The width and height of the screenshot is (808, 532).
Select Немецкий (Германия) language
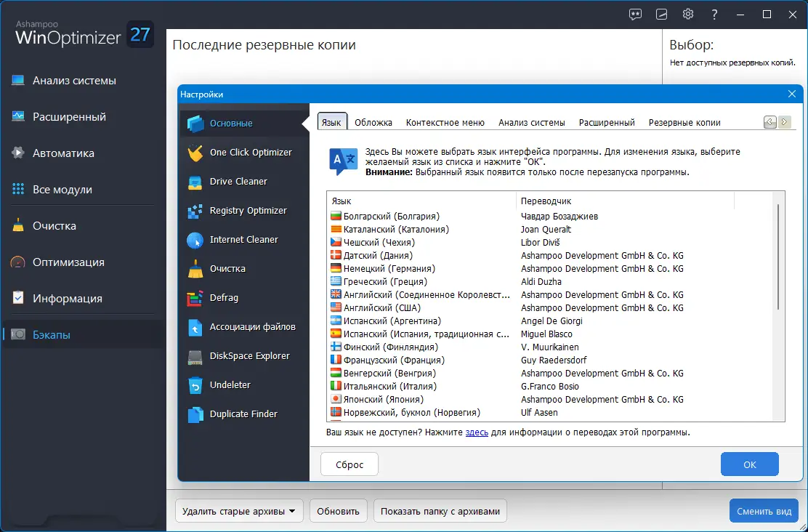(550, 269)
